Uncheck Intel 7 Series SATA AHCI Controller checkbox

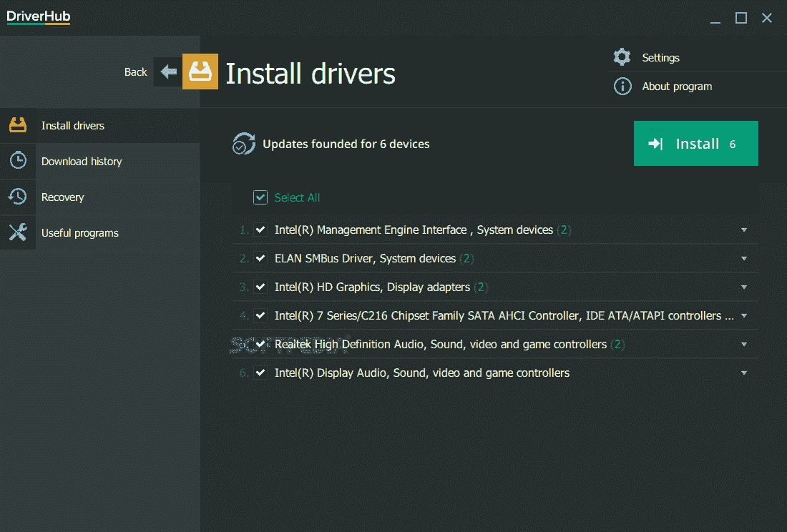coord(260,315)
